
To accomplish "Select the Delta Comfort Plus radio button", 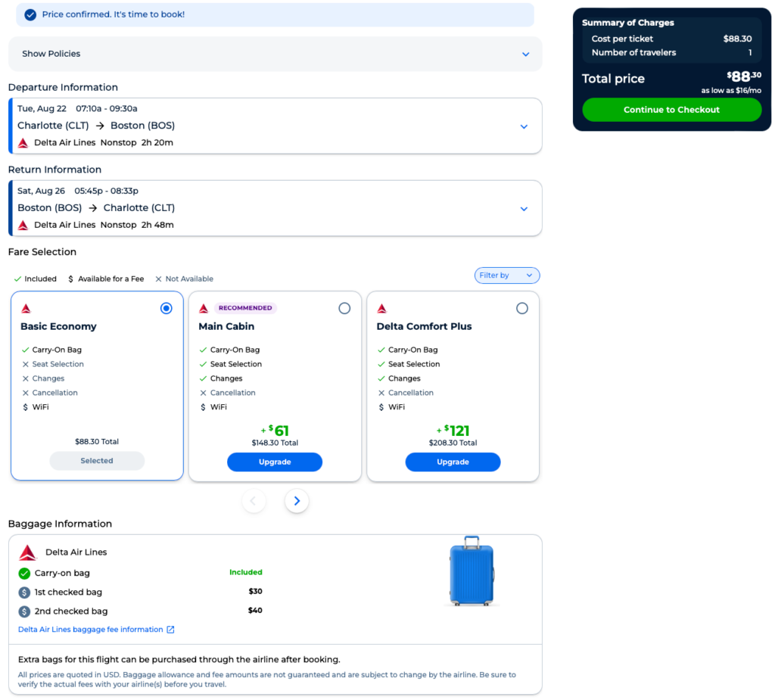I will tap(522, 308).
